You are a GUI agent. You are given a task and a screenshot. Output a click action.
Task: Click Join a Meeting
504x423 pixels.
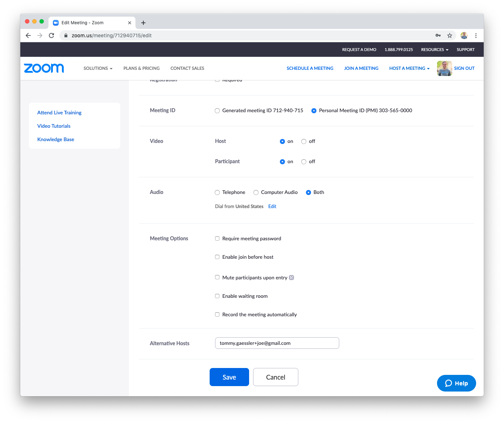(x=361, y=68)
